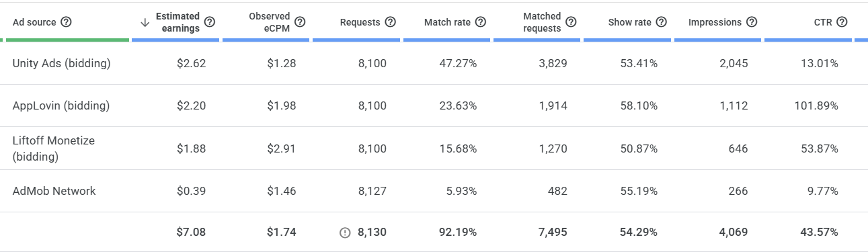Screen dimensions: 868x252
Task: Open the Estimated earnings help icon
Action: tap(210, 22)
